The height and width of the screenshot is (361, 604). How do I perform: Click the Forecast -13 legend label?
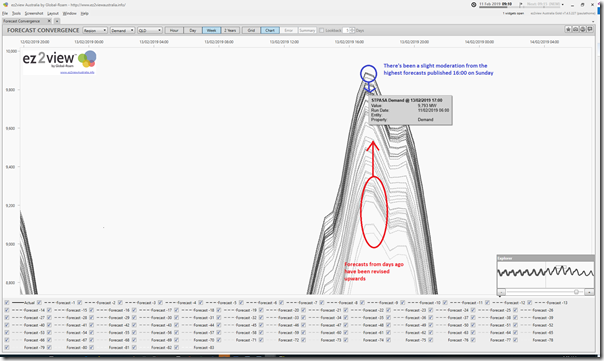tap(557, 303)
